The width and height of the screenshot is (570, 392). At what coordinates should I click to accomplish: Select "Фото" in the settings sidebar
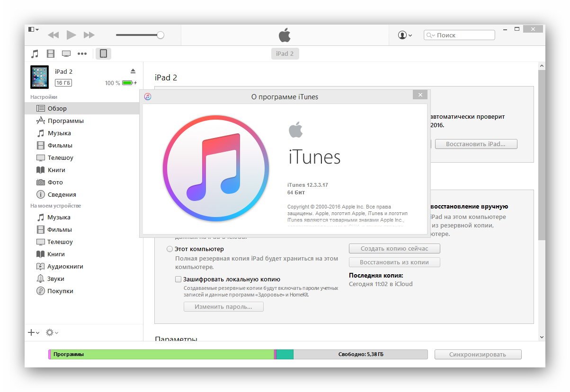(x=55, y=183)
